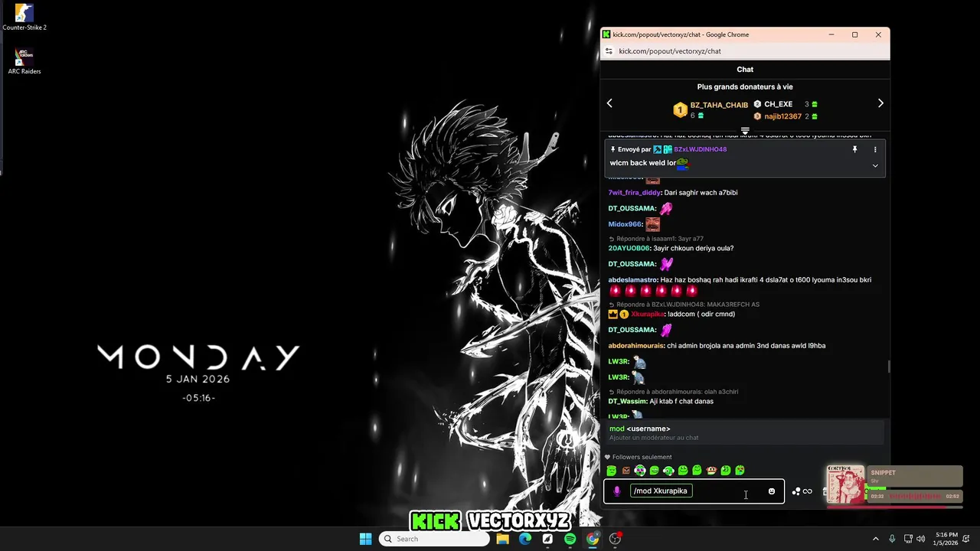
Task: Click Midox966 username in chat
Action: 625,224
